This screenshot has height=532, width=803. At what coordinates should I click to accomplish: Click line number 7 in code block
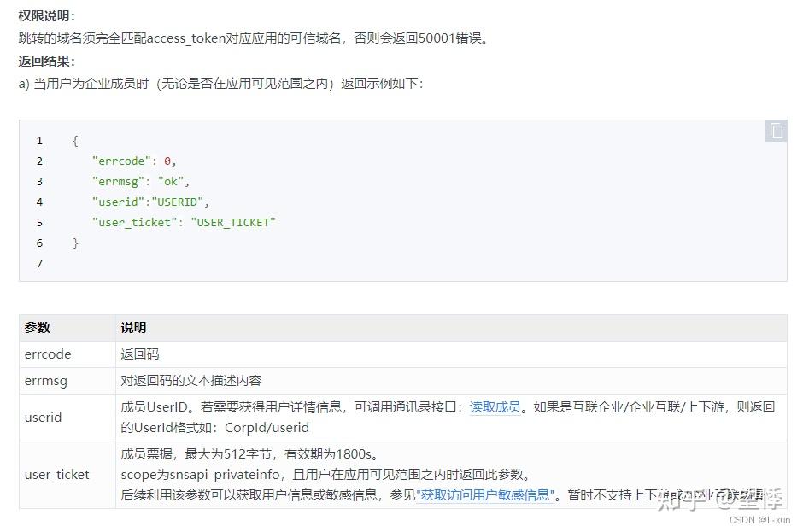click(x=39, y=263)
